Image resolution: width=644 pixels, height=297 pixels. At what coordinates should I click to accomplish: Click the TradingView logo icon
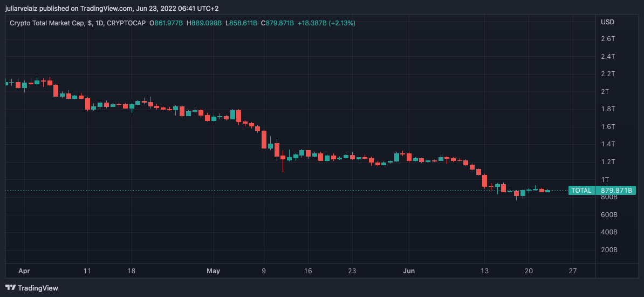[x=10, y=288]
